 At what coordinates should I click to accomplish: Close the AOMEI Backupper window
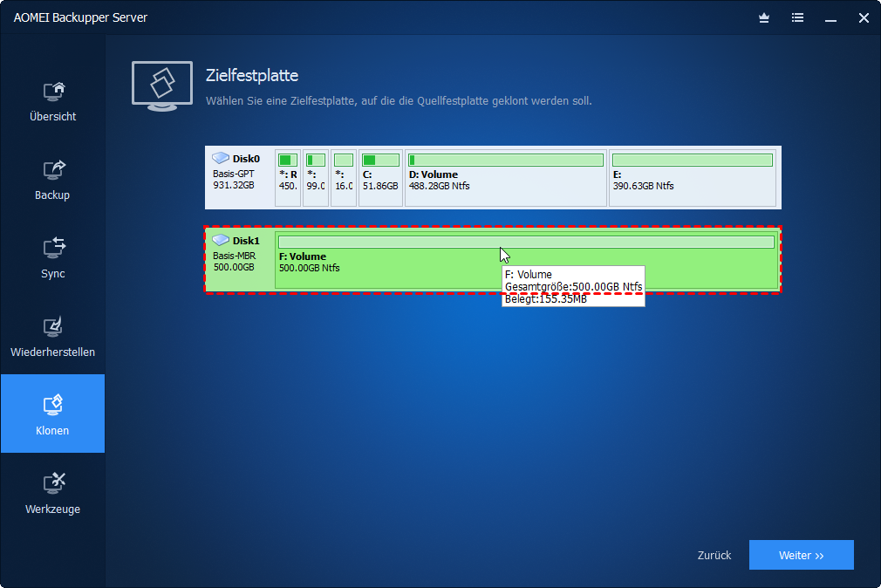864,18
